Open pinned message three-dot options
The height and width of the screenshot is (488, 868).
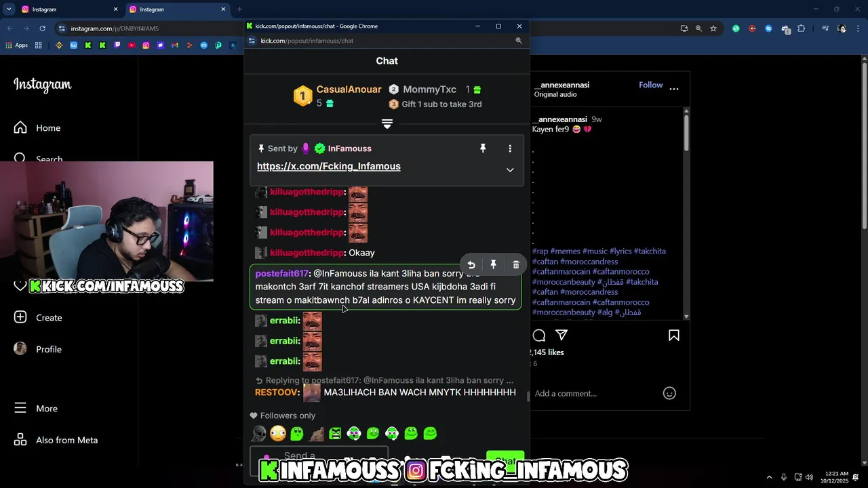[x=510, y=148]
